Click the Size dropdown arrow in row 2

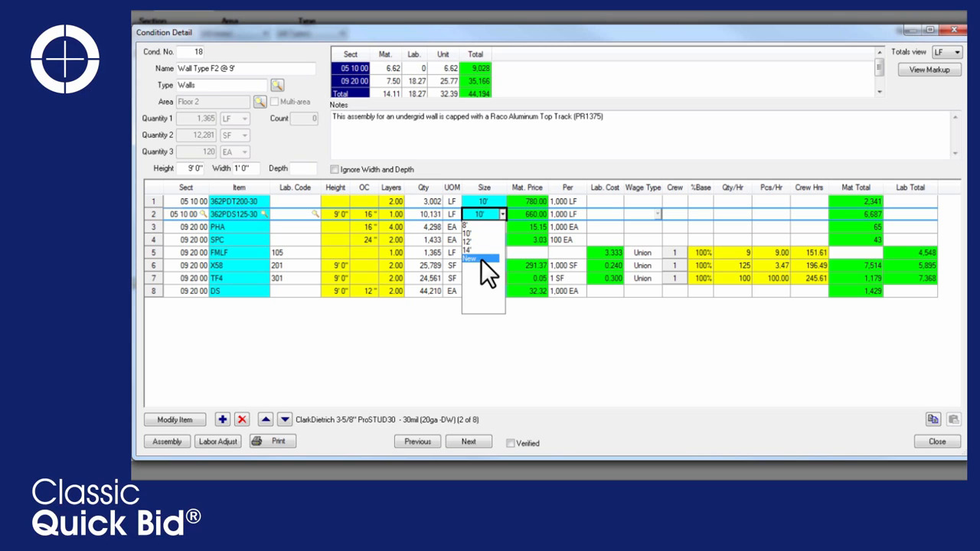(x=502, y=215)
